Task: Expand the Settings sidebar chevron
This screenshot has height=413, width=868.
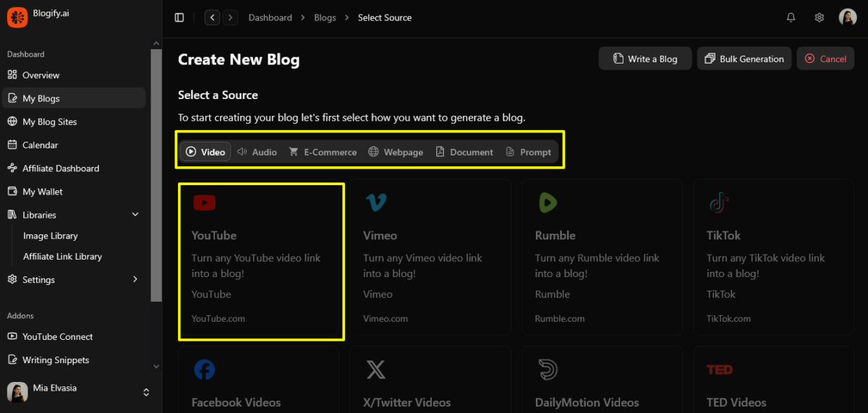Action: tap(135, 279)
